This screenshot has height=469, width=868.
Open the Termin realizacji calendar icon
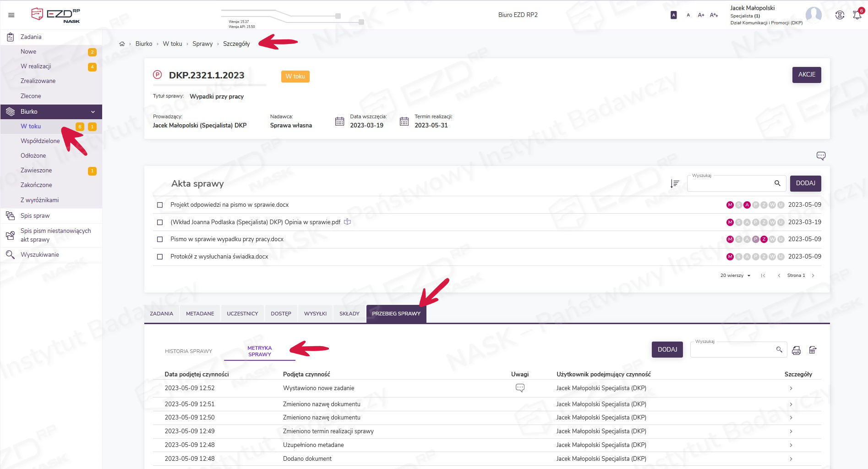click(404, 121)
